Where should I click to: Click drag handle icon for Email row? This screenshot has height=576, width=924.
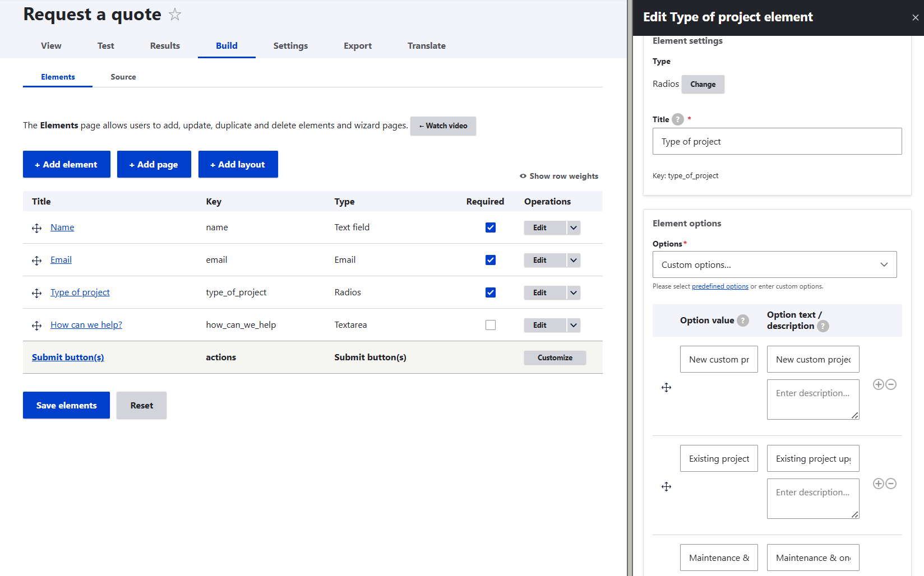37,261
